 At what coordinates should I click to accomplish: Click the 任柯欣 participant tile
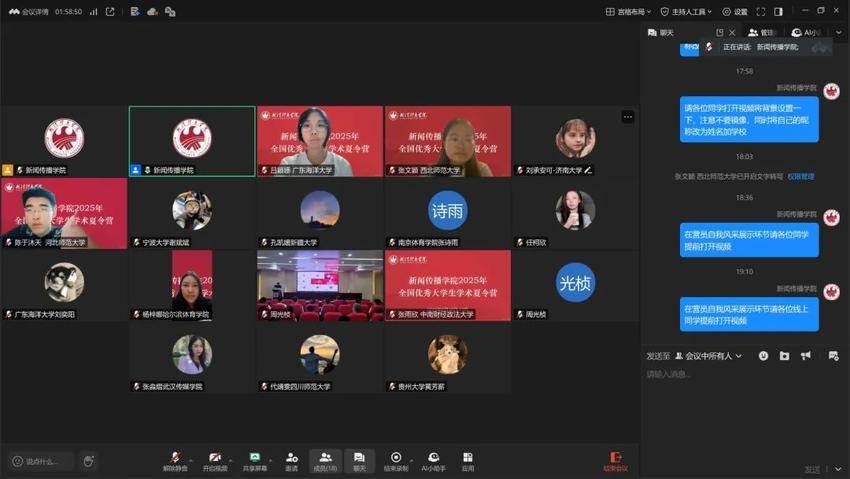[x=575, y=213]
